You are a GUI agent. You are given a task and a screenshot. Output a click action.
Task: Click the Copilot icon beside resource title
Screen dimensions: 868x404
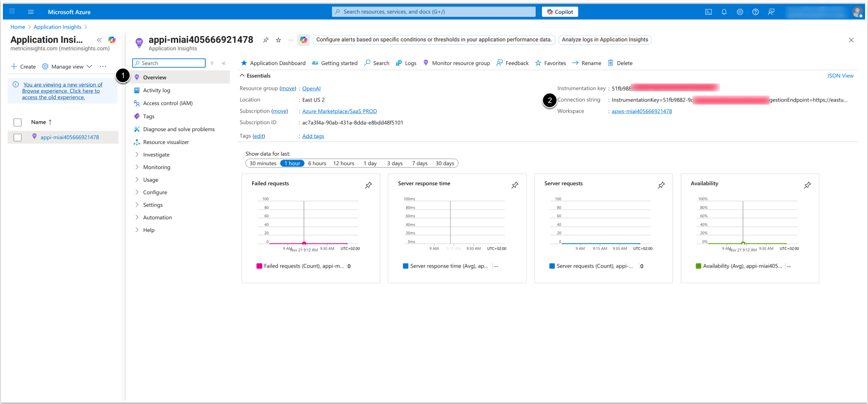(303, 40)
